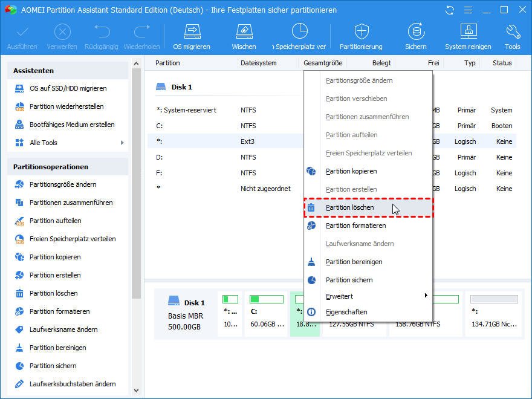Select the D: partition row

coord(332,157)
